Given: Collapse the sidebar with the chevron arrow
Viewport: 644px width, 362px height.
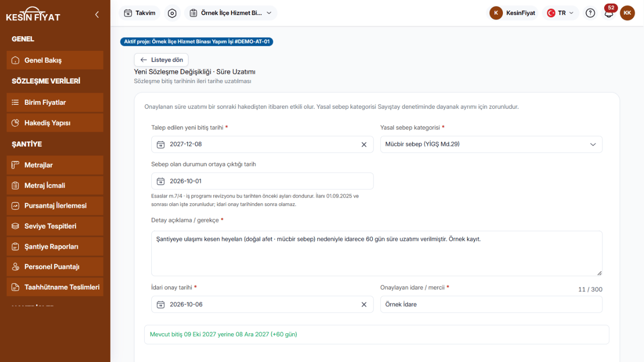Looking at the screenshot, I should click(x=97, y=15).
